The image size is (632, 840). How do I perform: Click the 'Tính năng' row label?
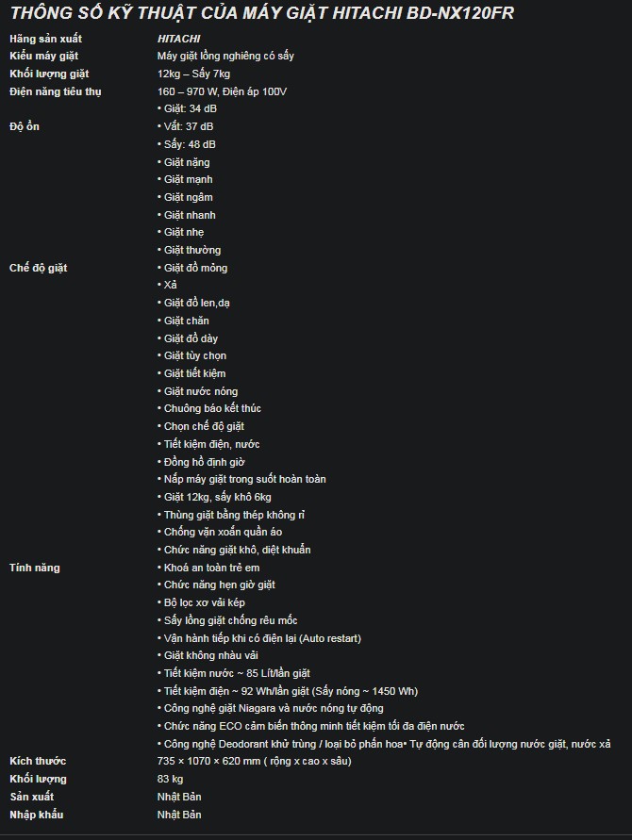34,568
